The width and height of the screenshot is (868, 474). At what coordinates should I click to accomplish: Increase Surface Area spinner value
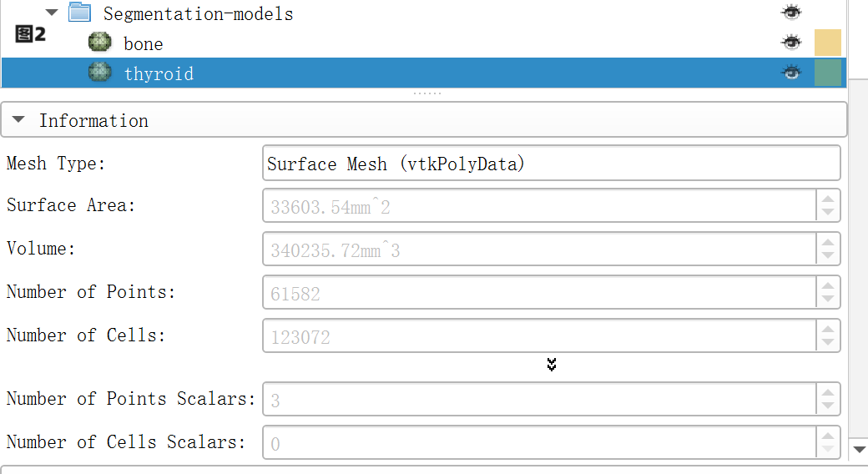(827, 199)
